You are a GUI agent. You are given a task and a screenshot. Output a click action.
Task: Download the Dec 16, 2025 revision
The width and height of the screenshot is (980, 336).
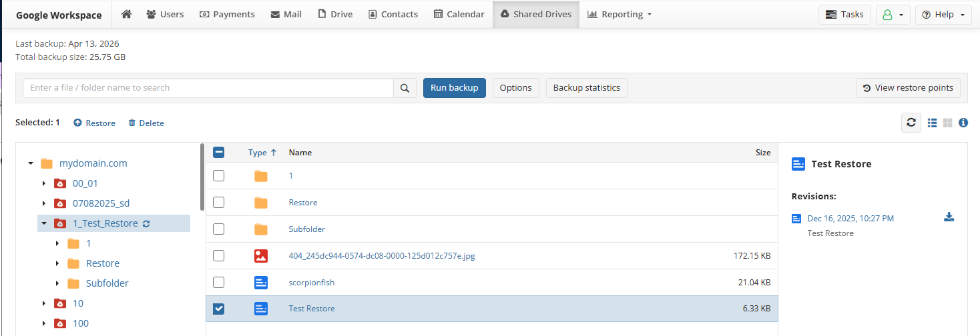click(949, 217)
